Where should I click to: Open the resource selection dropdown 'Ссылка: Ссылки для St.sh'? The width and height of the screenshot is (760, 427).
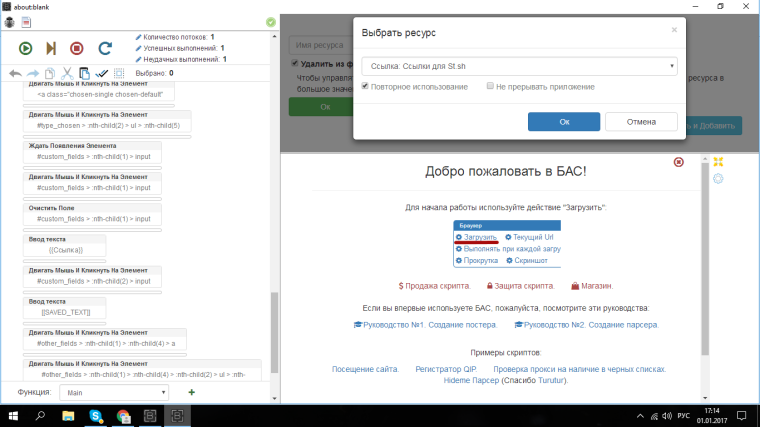pyautogui.click(x=518, y=66)
